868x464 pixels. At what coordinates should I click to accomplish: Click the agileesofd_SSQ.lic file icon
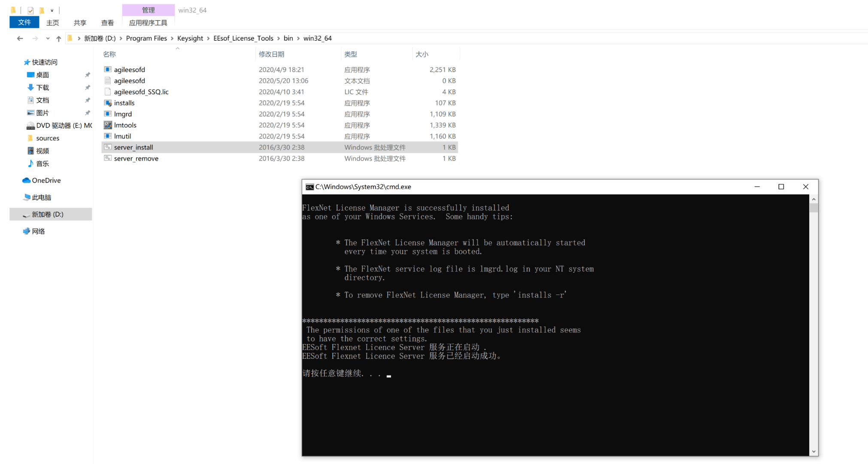(x=108, y=92)
